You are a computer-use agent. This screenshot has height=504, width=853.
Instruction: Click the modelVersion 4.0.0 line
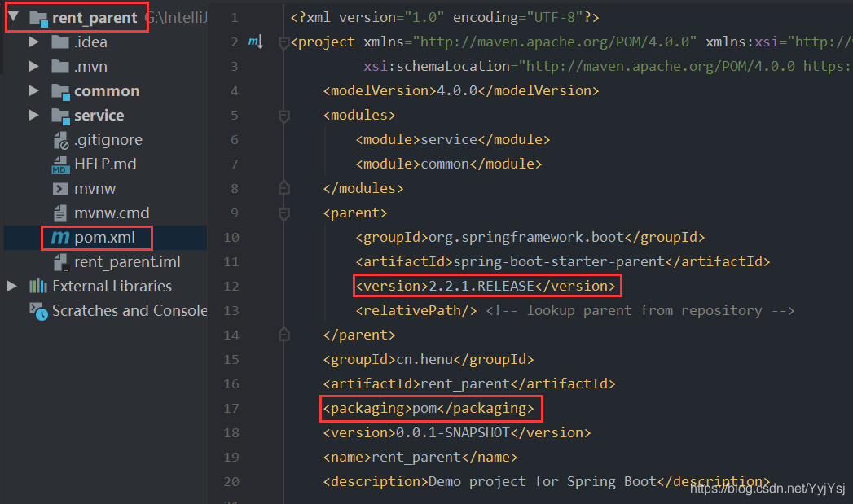point(461,91)
